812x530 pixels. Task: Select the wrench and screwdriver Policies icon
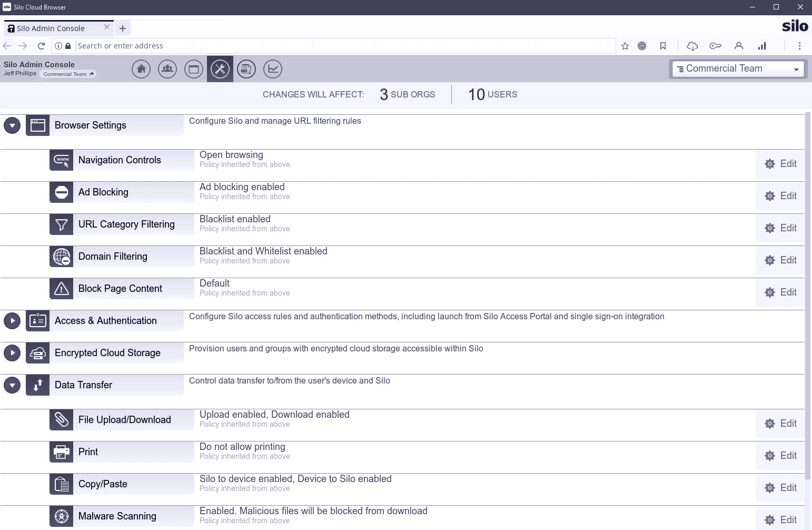coord(220,69)
